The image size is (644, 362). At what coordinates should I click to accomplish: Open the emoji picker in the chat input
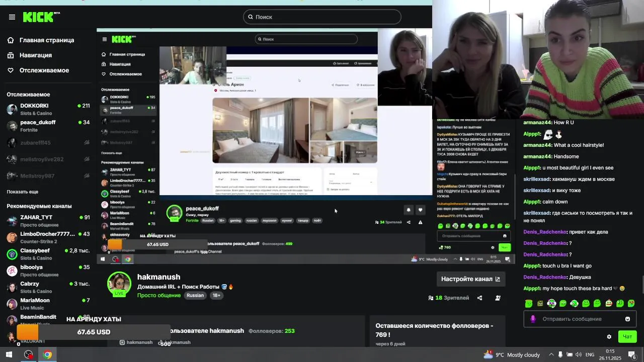[627, 319]
